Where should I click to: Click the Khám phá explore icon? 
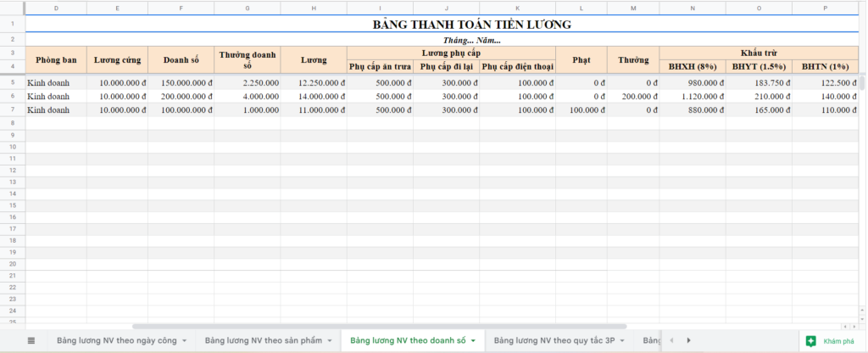[x=810, y=341]
